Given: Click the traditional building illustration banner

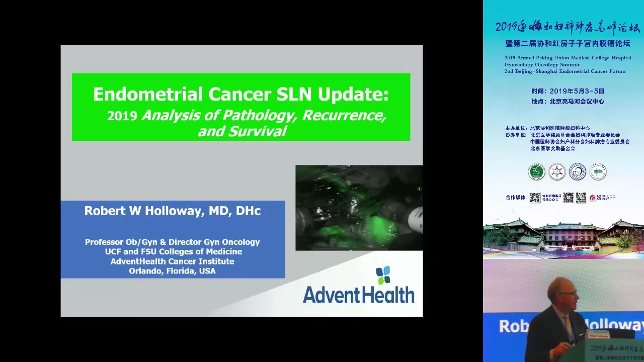Looking at the screenshot, I should click(x=563, y=236).
